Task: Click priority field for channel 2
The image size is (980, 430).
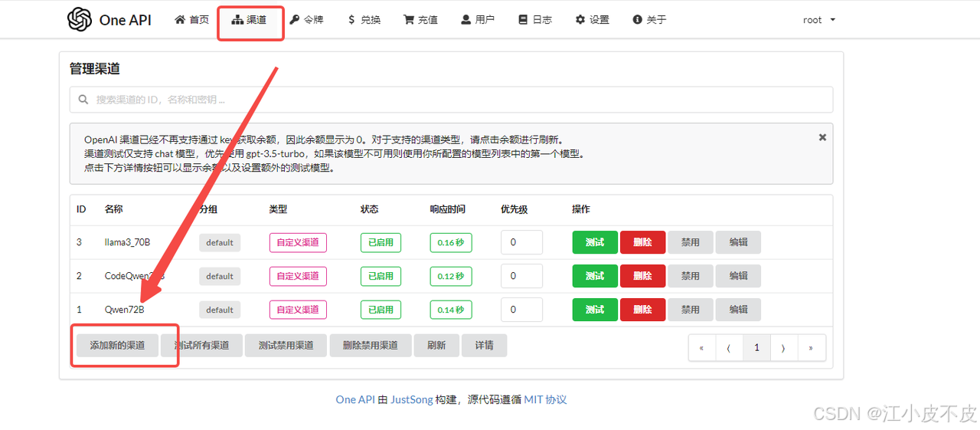Action: point(521,276)
